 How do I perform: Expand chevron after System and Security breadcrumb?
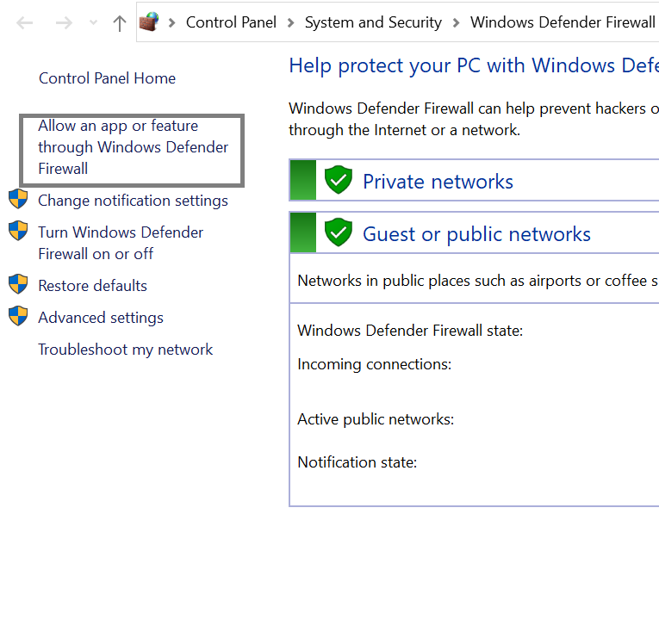coord(456,22)
